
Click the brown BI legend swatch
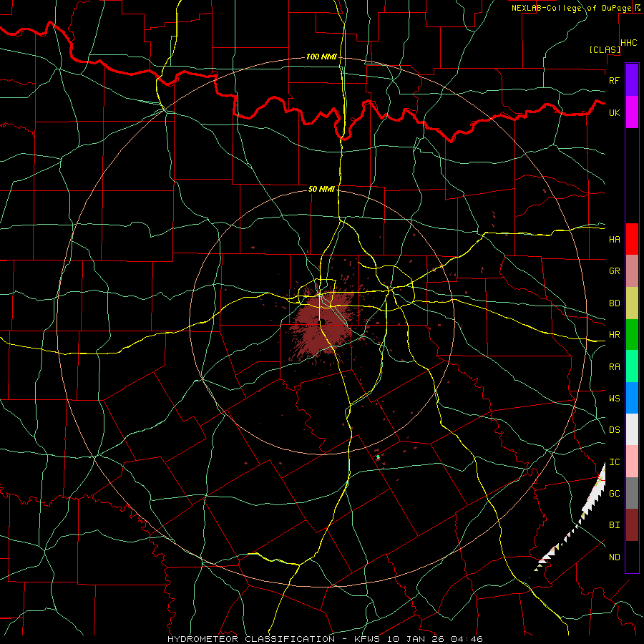pyautogui.click(x=632, y=525)
